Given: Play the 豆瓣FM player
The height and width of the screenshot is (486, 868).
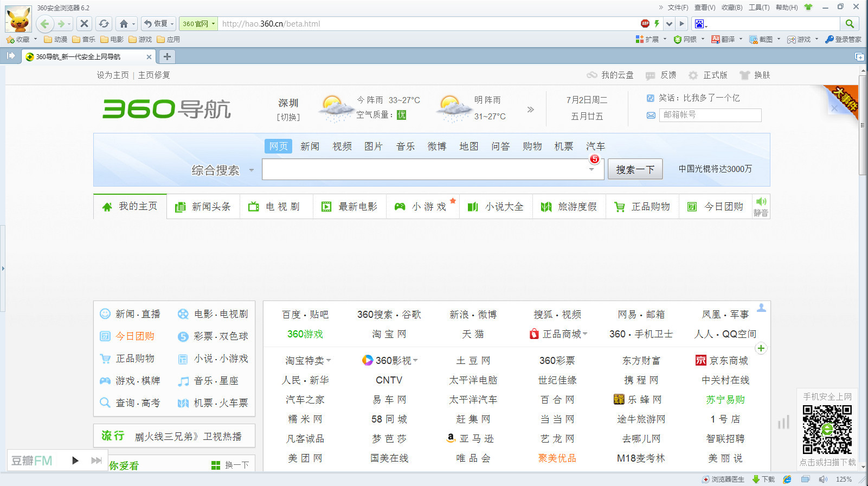Looking at the screenshot, I should [x=75, y=461].
